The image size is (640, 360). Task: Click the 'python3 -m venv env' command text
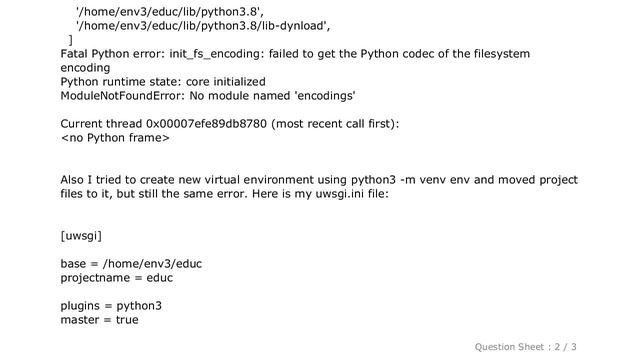point(410,180)
